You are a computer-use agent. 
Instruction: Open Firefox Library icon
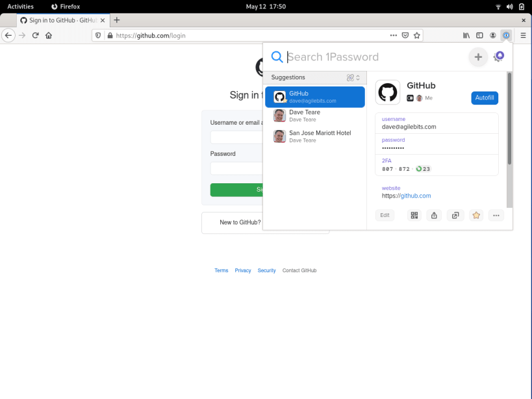click(x=466, y=35)
